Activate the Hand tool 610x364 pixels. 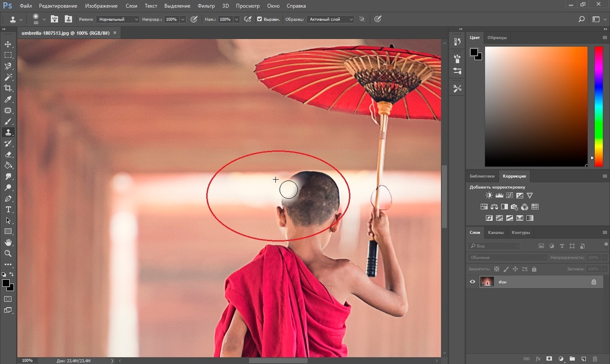[x=8, y=242]
